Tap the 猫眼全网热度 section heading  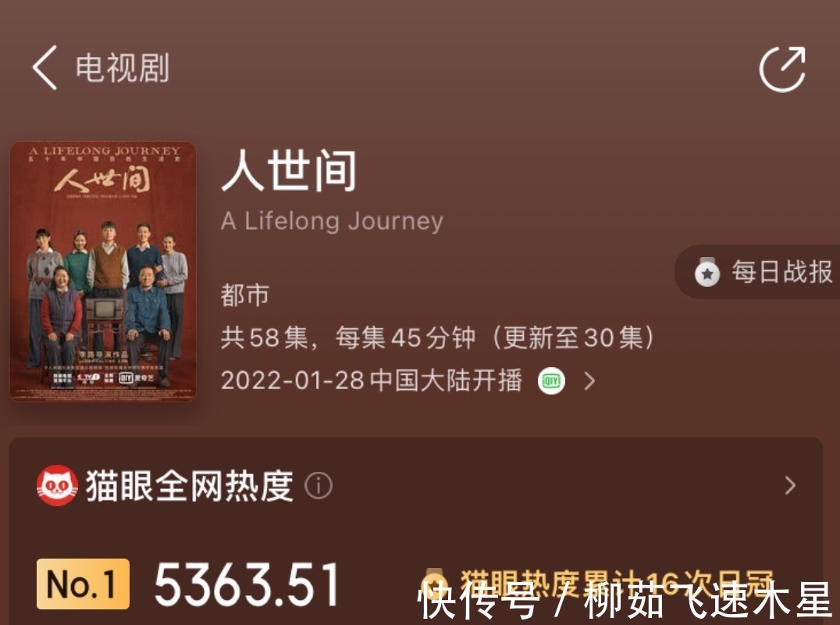point(190,486)
